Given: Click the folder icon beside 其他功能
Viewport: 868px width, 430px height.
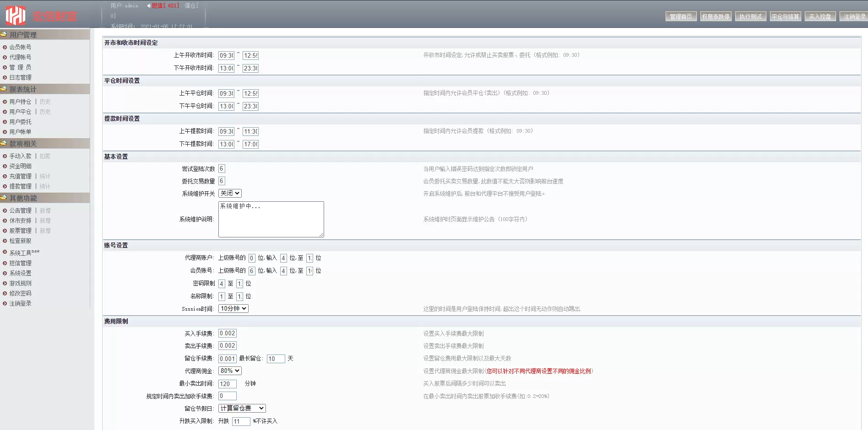Looking at the screenshot, I should 4,198.
